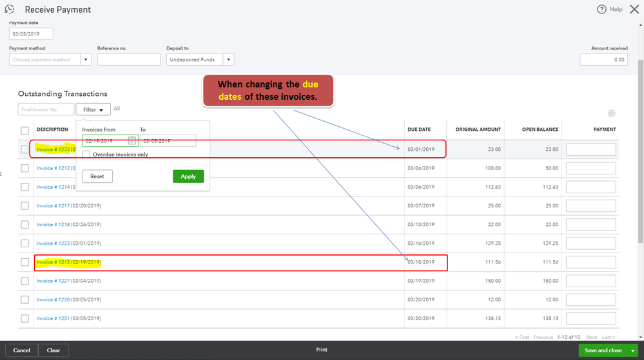Viewport: 644px width, 360px height.
Task: Open the Invoice # 1223 link
Action: point(53,243)
